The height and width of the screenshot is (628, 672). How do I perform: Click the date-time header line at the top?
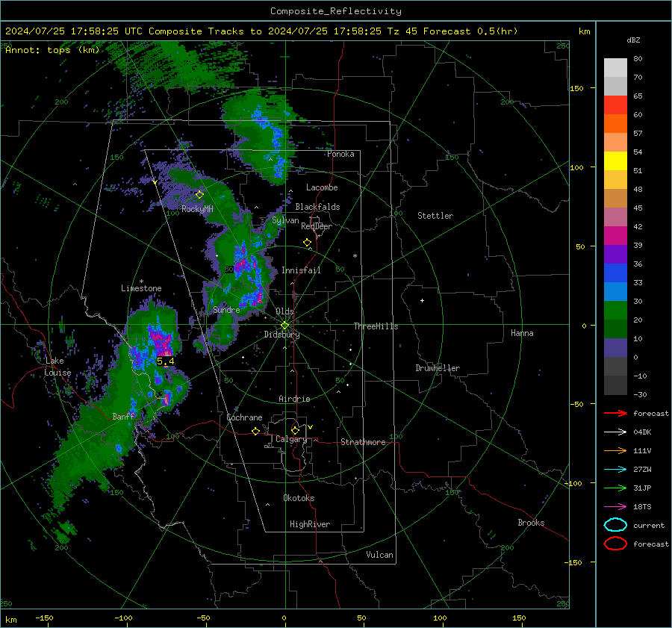(261, 31)
